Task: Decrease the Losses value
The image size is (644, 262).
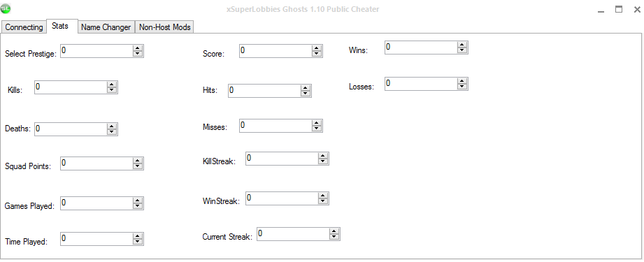Action: pos(462,87)
